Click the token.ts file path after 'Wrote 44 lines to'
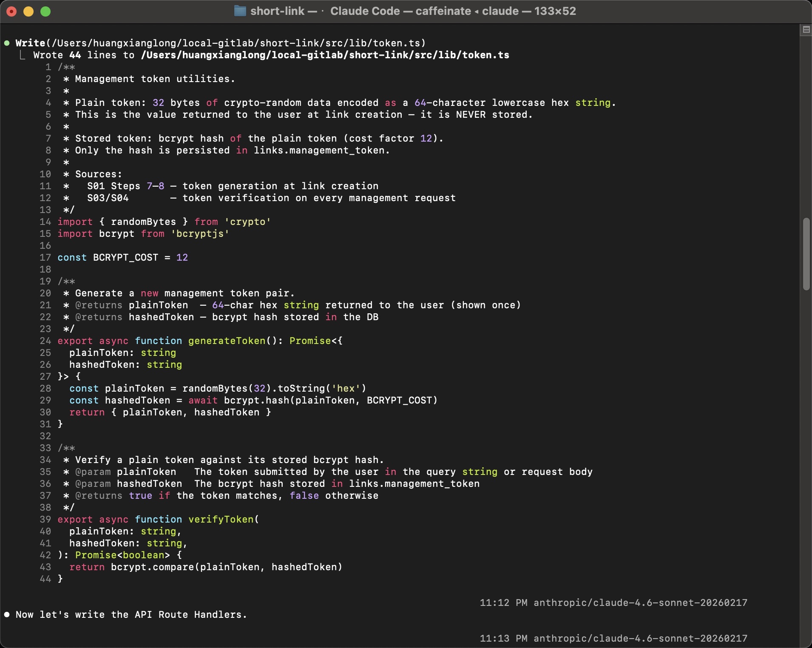Viewport: 812px width, 648px height. [324, 55]
